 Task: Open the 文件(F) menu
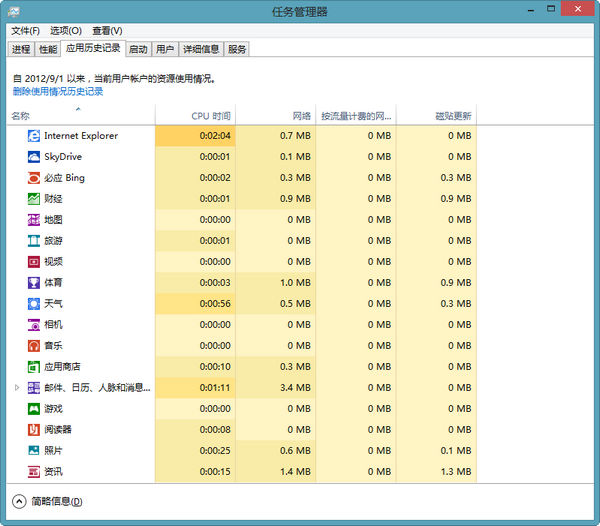[x=25, y=31]
